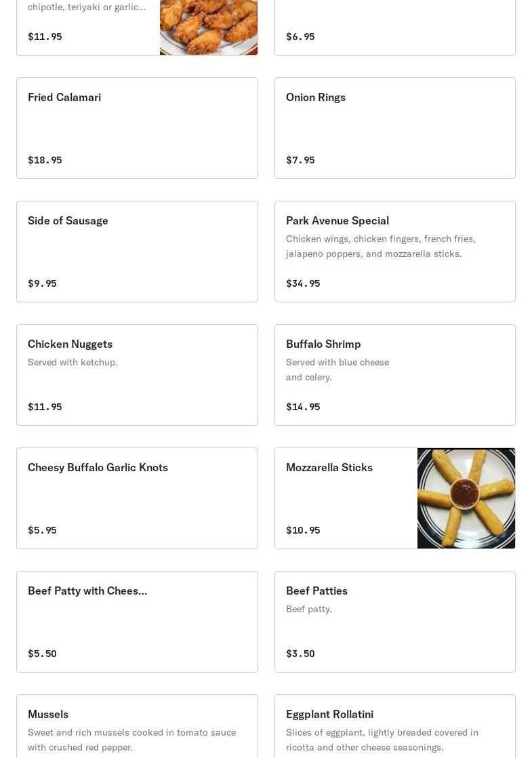532x758 pixels.
Task: Click the Mozzarella Sticks photo thumbnail
Action: (x=466, y=498)
